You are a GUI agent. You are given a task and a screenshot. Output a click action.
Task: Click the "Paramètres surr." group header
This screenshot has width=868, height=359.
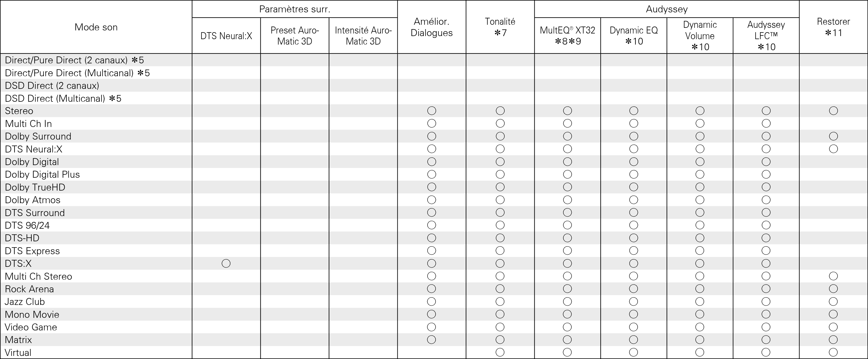[x=295, y=9]
